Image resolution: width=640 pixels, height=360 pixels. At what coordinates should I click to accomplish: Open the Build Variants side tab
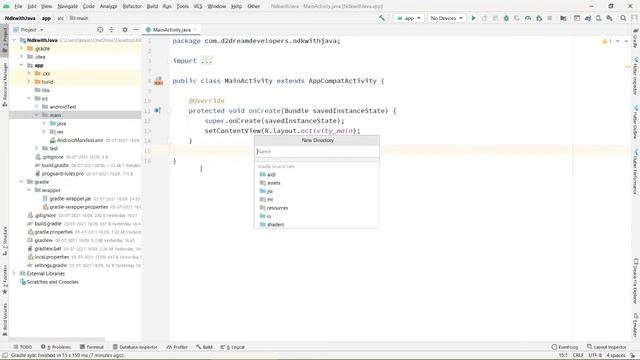click(x=4, y=319)
